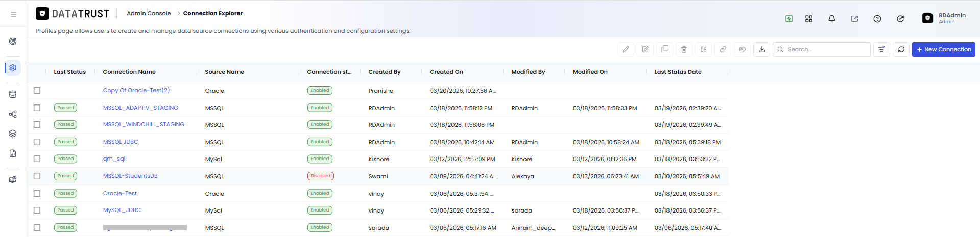Click Enabled badge in Oracle-Test row

point(320,193)
